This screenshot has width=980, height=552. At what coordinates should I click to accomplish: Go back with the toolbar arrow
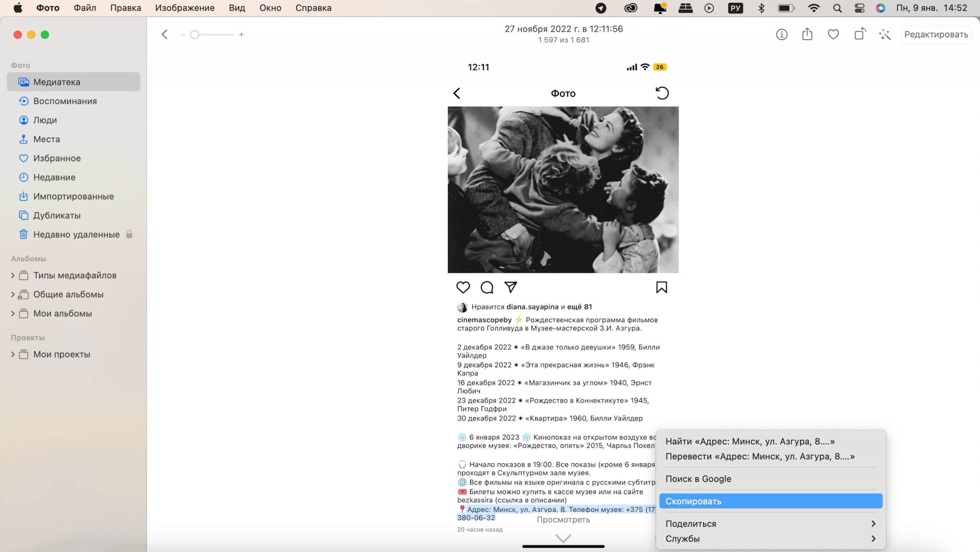[x=165, y=34]
